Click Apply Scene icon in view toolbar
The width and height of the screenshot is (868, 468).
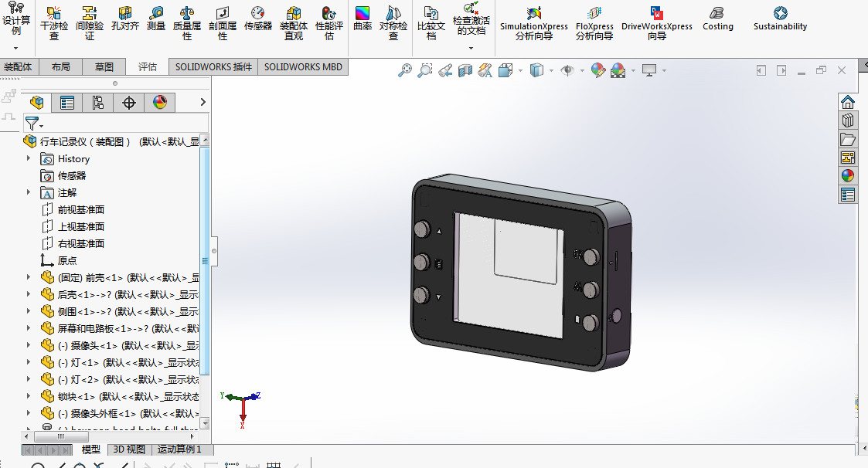pos(618,70)
